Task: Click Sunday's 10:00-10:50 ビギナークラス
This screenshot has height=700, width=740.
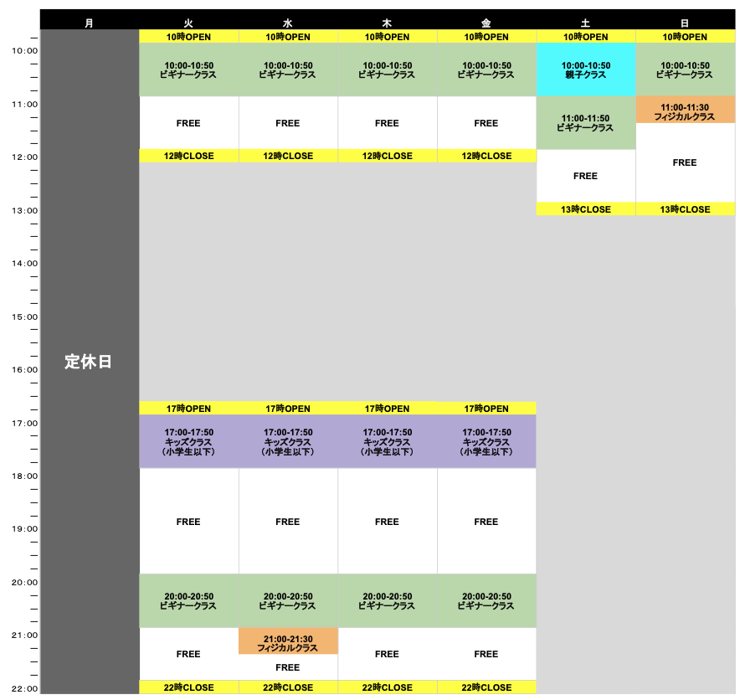Action: click(684, 70)
